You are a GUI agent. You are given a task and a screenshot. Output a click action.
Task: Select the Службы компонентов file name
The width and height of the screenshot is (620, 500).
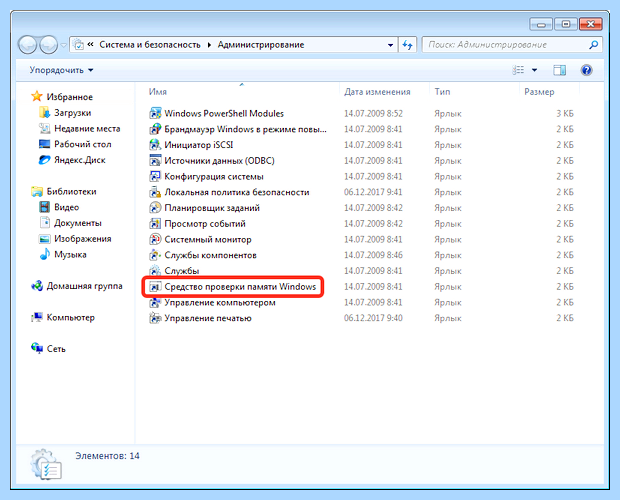pyautogui.click(x=210, y=255)
